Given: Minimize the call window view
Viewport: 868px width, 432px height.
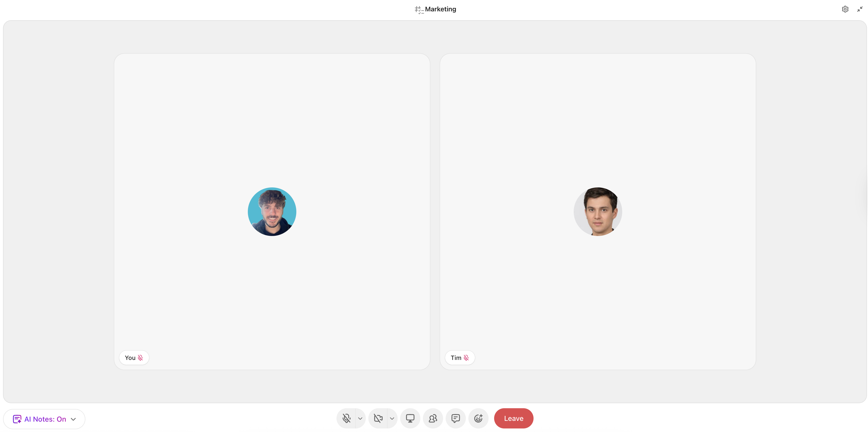Looking at the screenshot, I should [860, 9].
